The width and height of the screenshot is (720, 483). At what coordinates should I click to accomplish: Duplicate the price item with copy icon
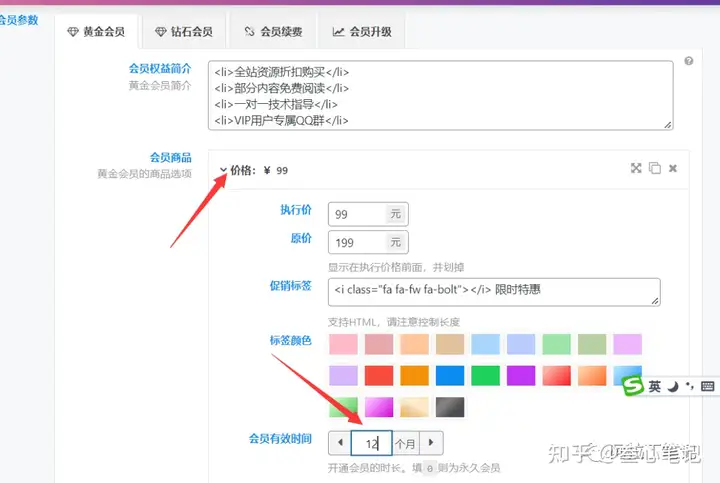click(x=655, y=168)
